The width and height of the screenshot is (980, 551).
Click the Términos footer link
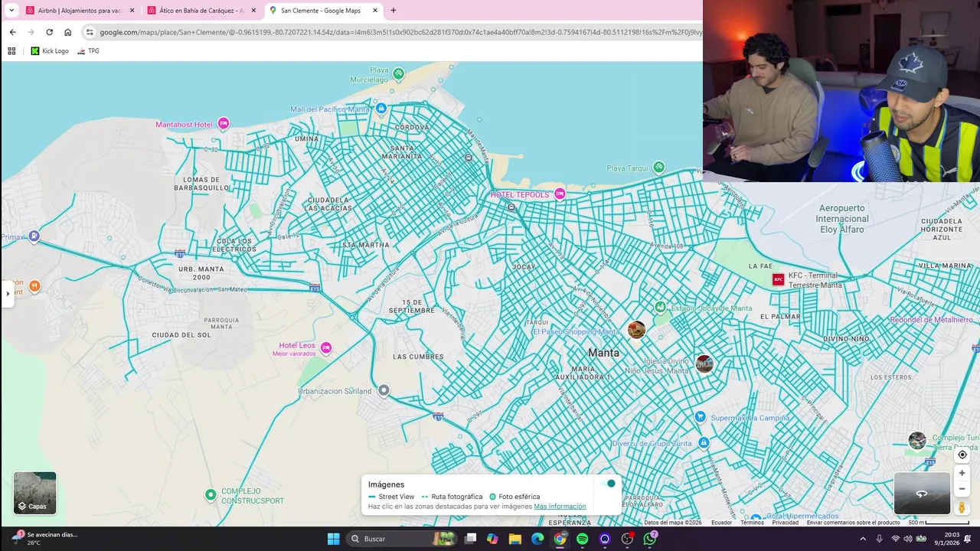(752, 523)
